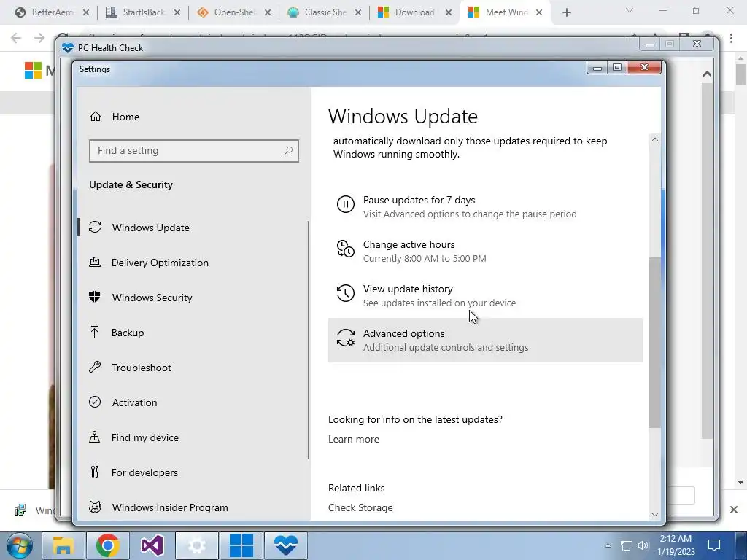Screen dimensions: 747x560
Task: Open Activation in sidebar
Action: tap(134, 402)
